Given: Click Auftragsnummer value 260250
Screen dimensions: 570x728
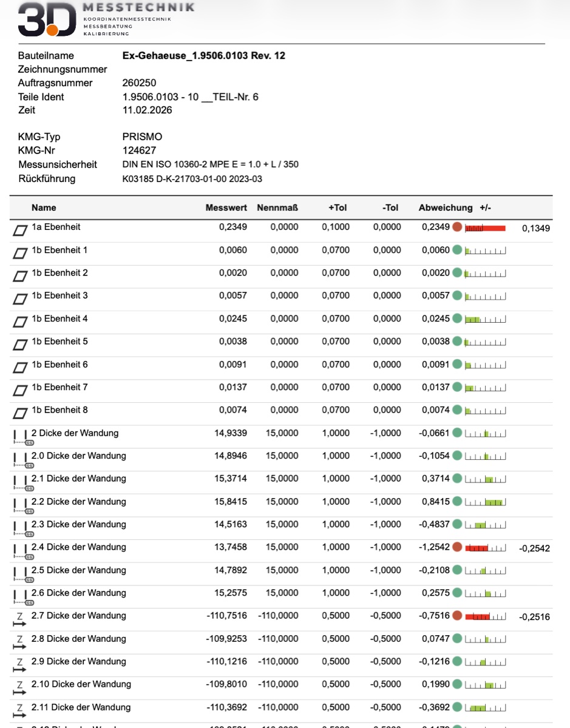Looking at the screenshot, I should 140,83.
